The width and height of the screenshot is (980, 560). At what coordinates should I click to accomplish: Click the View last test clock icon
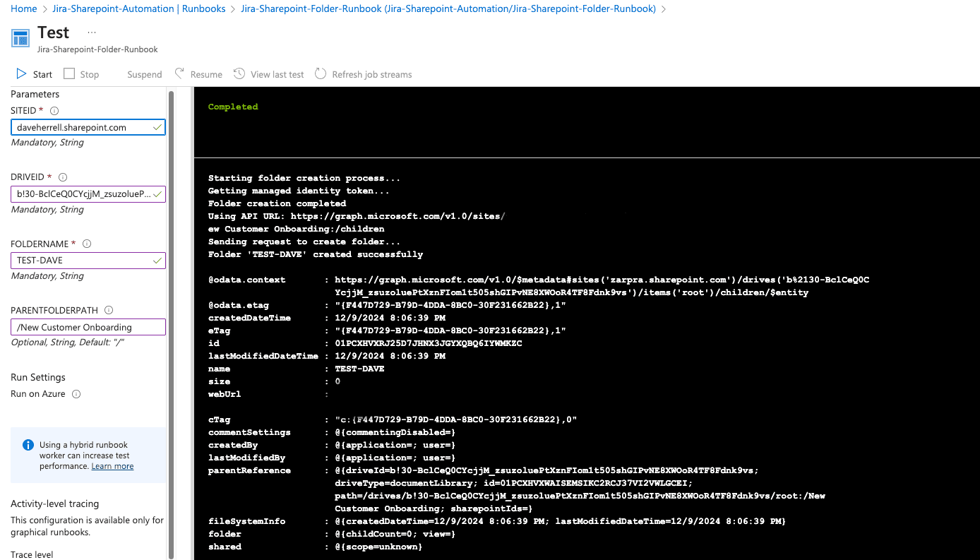coord(239,73)
